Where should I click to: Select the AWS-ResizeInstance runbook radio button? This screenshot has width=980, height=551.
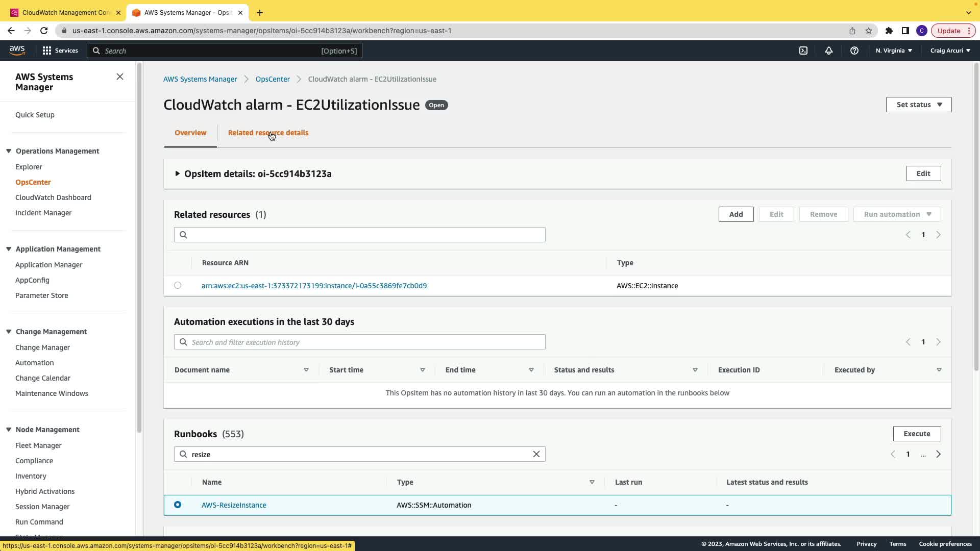(x=178, y=505)
